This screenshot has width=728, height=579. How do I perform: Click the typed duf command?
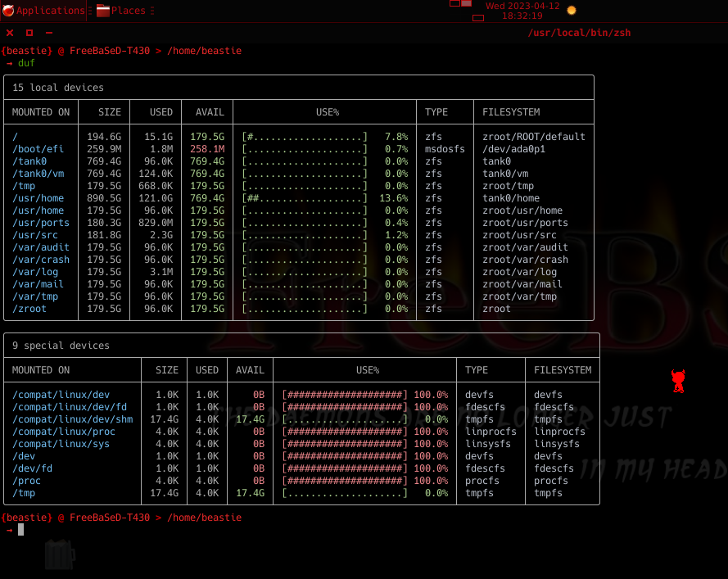tap(26, 63)
